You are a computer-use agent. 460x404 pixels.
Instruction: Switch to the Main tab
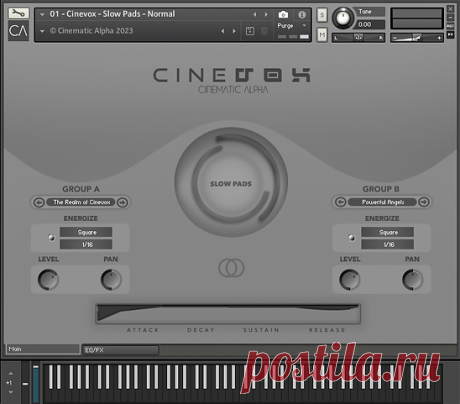pos(43,349)
